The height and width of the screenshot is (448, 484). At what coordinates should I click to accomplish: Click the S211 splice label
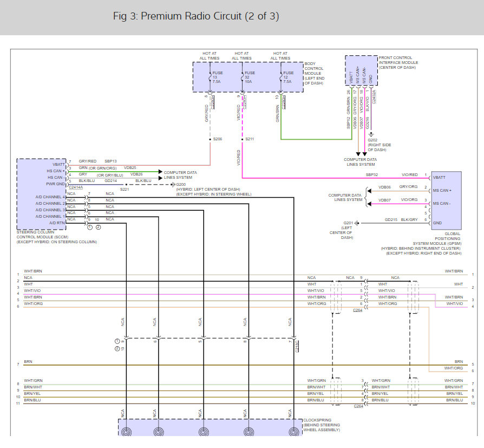click(250, 139)
